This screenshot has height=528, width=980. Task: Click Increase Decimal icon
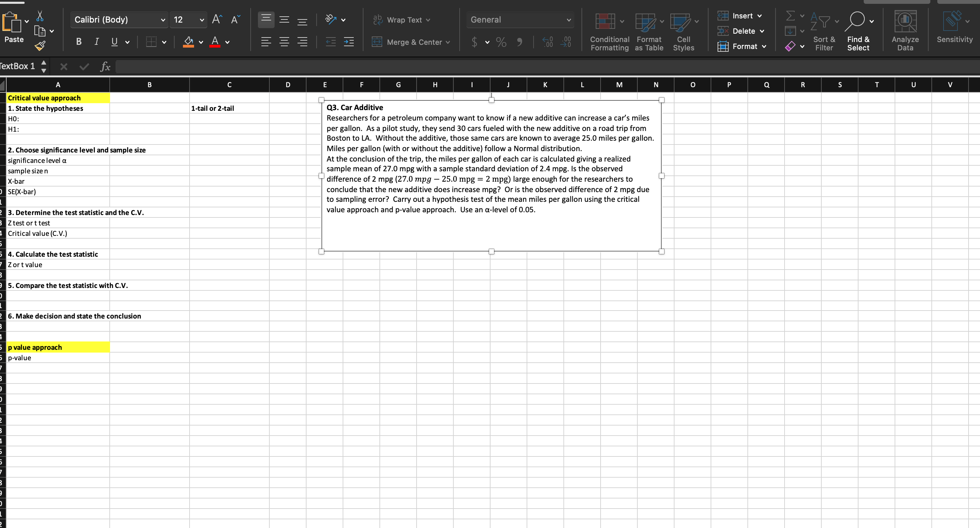tap(548, 42)
